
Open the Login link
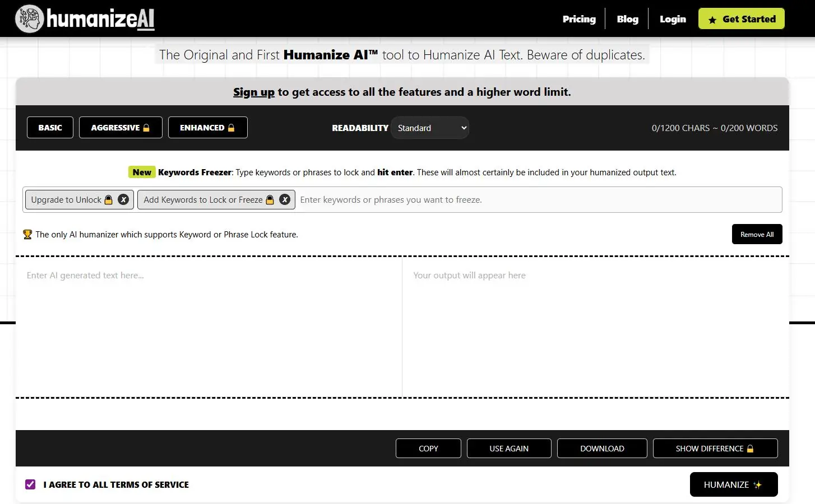(673, 19)
